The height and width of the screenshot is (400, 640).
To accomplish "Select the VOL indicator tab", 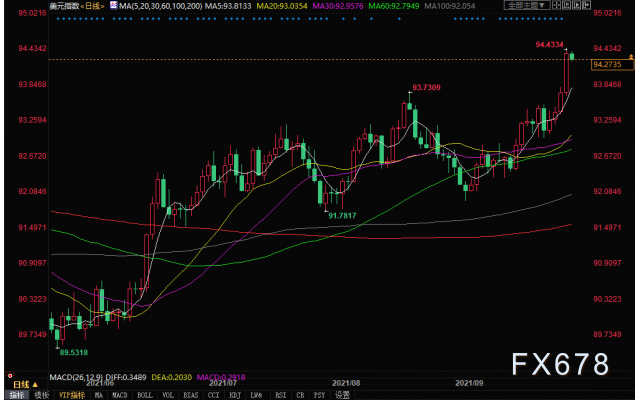I will click(168, 395).
